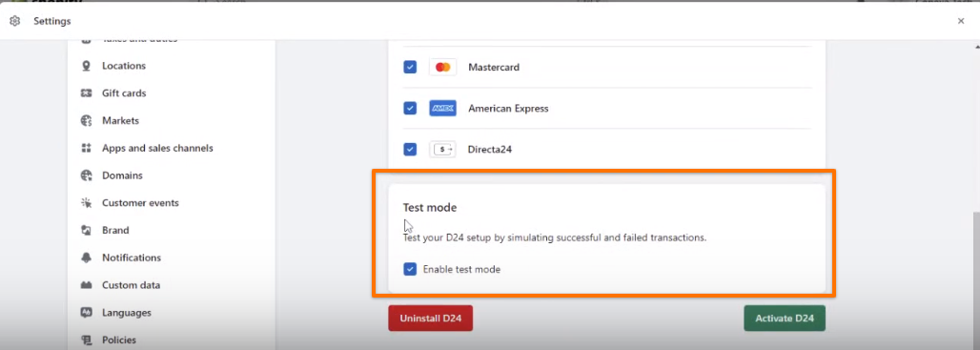980x350 pixels.
Task: Click the Domains globe icon
Action: pos(86,175)
